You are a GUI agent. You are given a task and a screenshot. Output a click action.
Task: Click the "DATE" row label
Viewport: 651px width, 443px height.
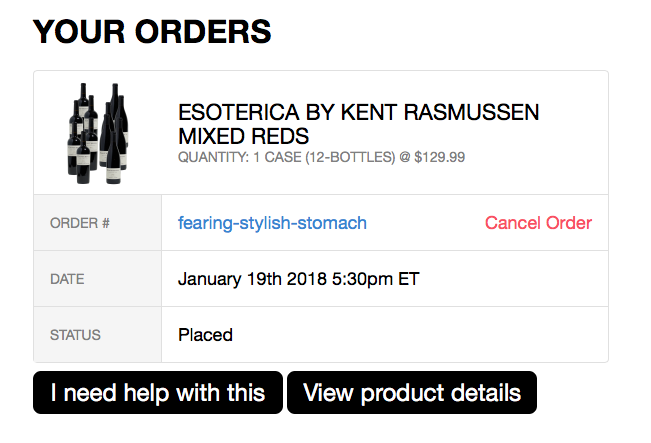tap(68, 279)
